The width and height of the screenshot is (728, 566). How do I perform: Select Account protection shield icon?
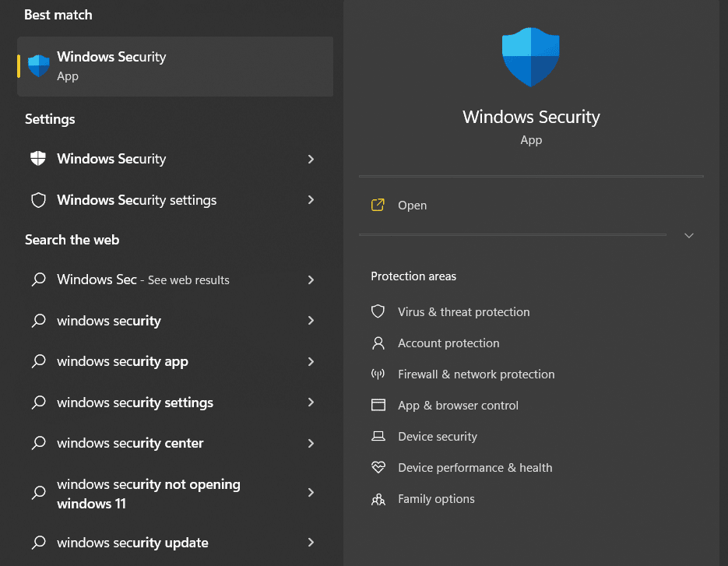378,343
